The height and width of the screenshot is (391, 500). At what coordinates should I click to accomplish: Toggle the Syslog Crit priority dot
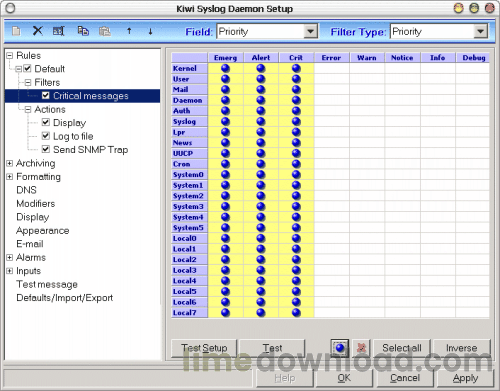tap(296, 121)
